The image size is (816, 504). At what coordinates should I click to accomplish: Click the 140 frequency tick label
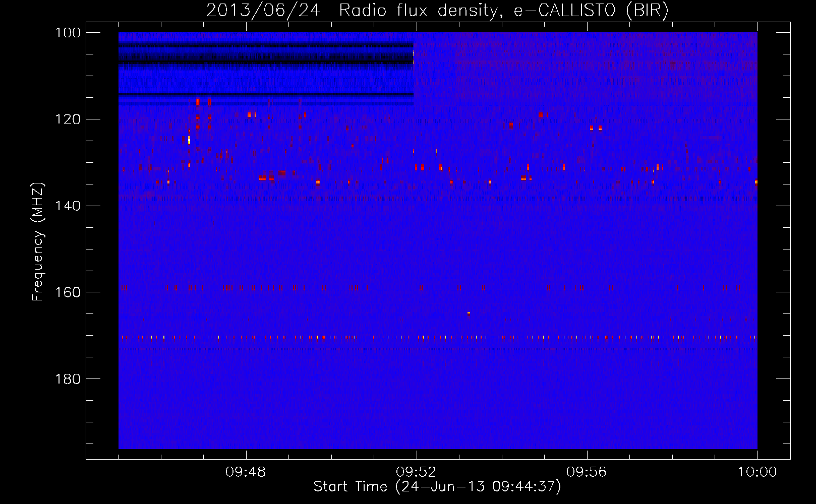(x=68, y=206)
